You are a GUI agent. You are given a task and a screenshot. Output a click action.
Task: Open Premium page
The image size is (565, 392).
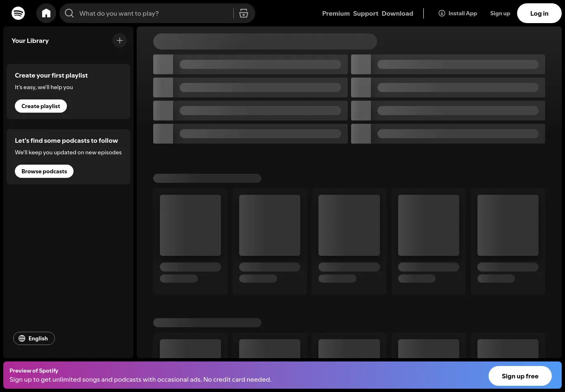tap(336, 13)
